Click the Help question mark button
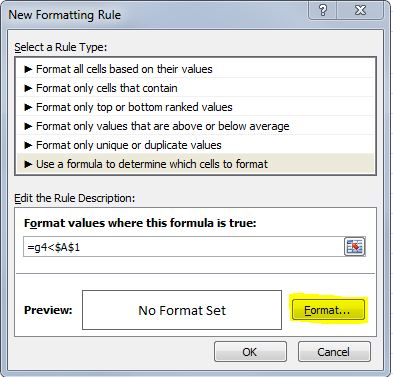The height and width of the screenshot is (377, 393). click(x=323, y=10)
